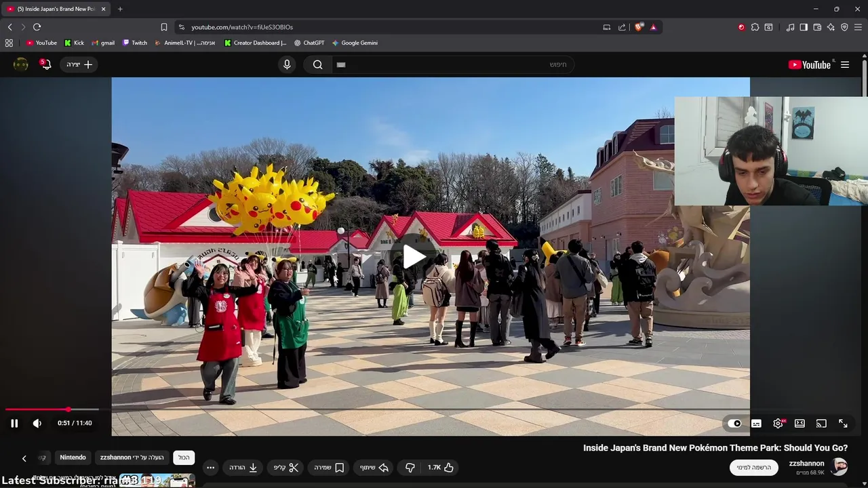Open the gmail bookmark
This screenshot has width=868, height=488.
103,43
